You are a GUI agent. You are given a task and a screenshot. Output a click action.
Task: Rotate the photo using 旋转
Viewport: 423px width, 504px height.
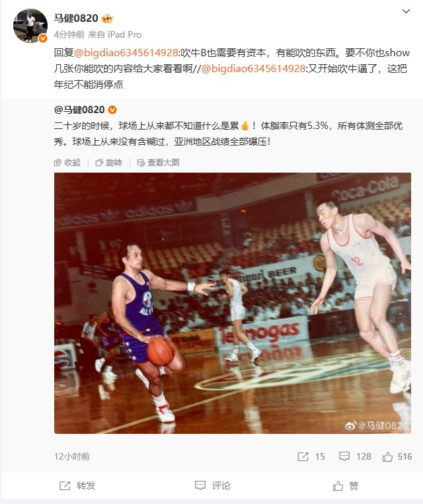coord(109,163)
